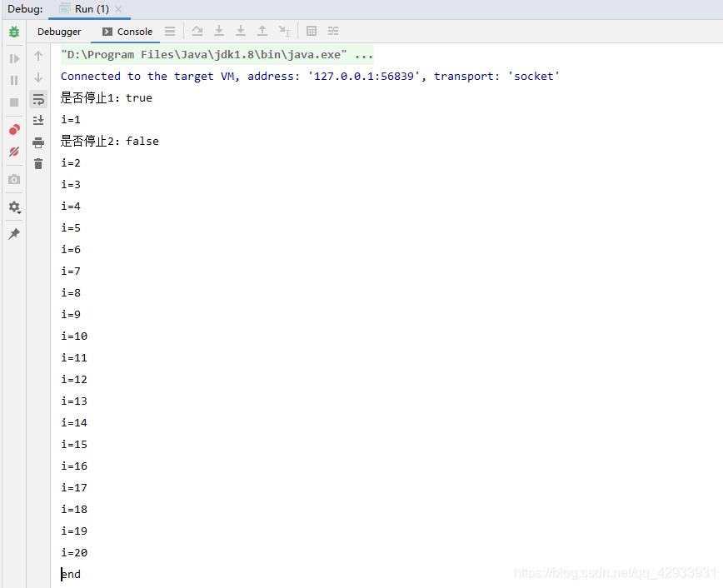Screen dimensions: 723x588
Task: Toggle Mute Breakpoints slashed icon
Action: [x=14, y=152]
